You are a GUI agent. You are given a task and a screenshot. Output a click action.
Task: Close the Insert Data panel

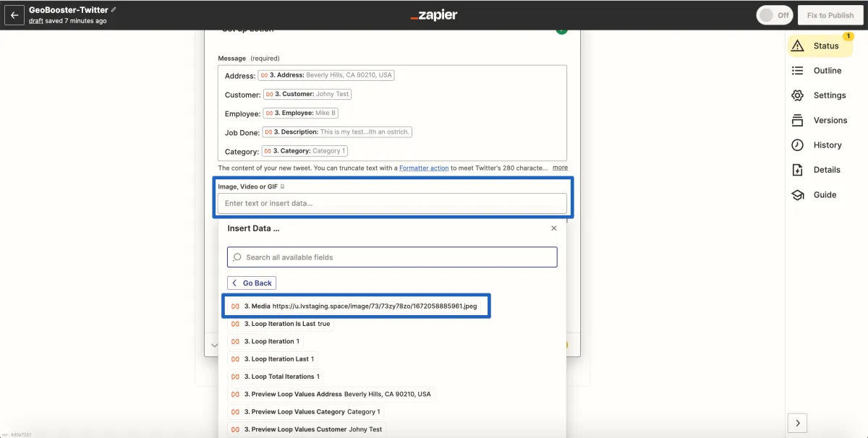point(554,228)
